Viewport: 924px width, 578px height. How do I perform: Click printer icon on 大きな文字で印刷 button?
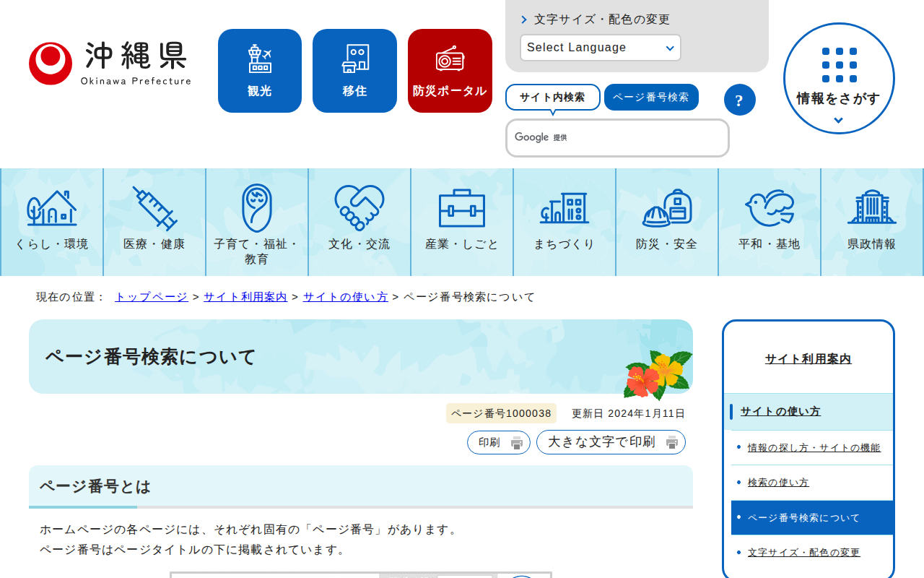[x=672, y=443]
